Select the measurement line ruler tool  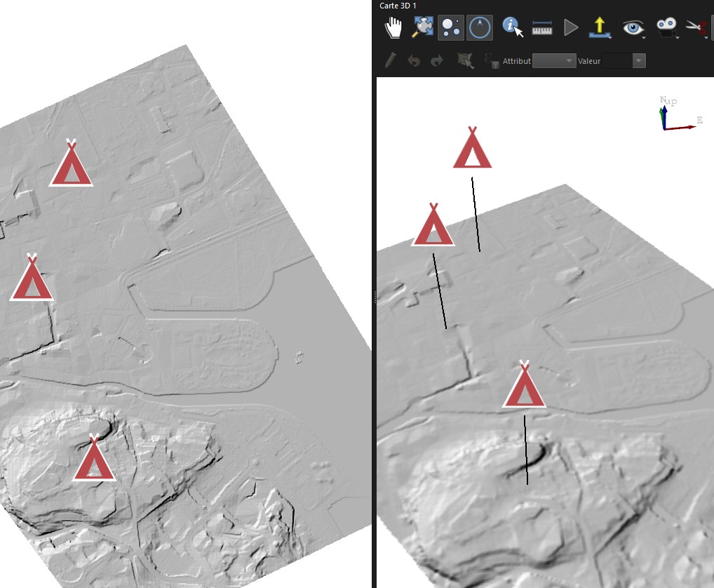click(542, 29)
